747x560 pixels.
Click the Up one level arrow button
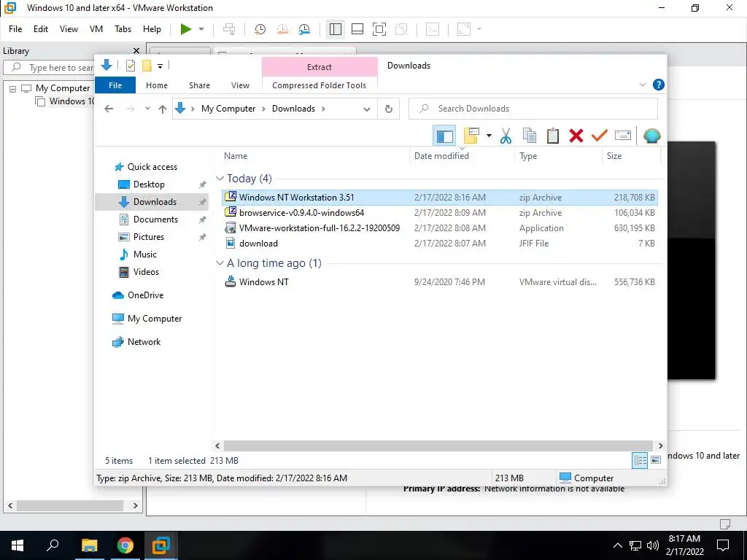(163, 109)
